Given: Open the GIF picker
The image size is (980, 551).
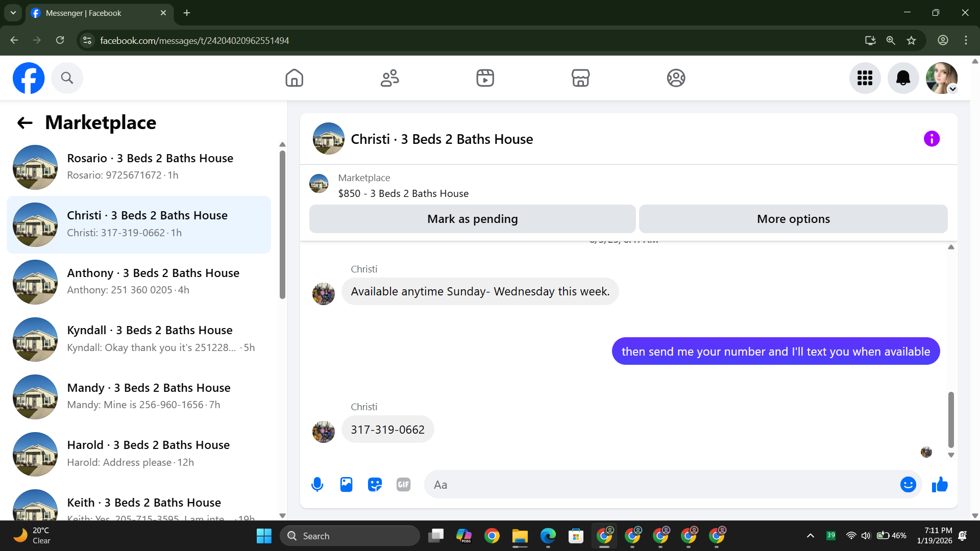Looking at the screenshot, I should point(403,485).
